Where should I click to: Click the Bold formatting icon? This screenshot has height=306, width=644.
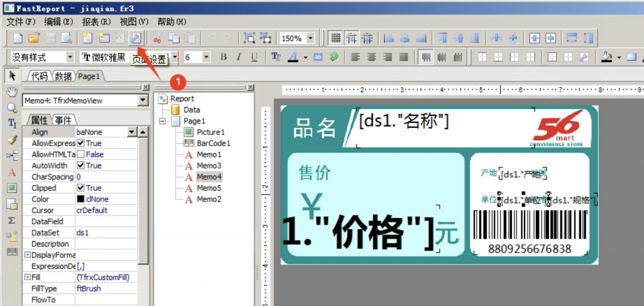point(223,57)
